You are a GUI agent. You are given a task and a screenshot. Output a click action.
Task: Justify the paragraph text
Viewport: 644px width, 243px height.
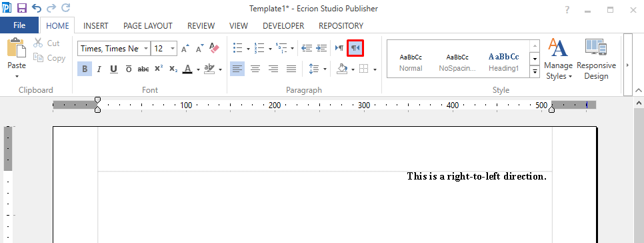(291, 69)
